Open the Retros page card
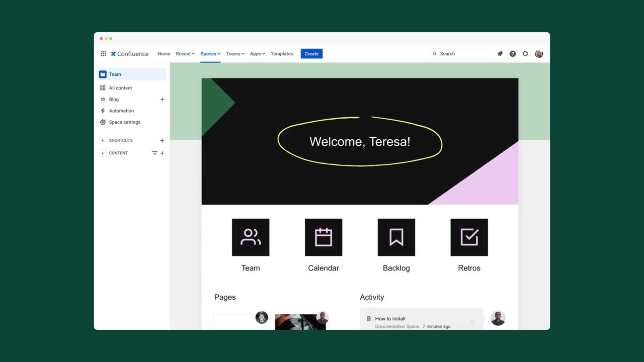Viewport: 644px width, 362px height. click(x=469, y=237)
